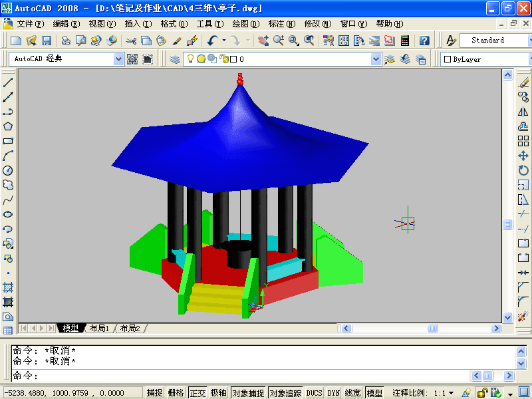Open the 绘图 menu

tap(245, 24)
